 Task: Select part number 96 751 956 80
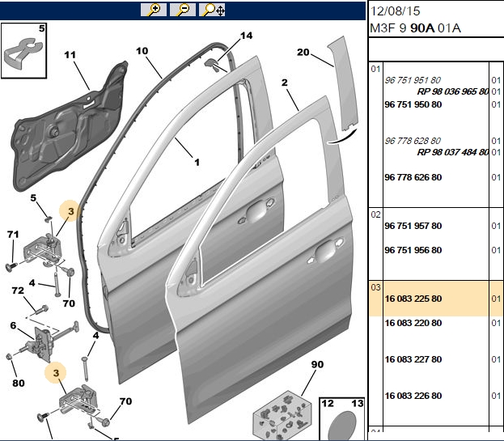413,250
